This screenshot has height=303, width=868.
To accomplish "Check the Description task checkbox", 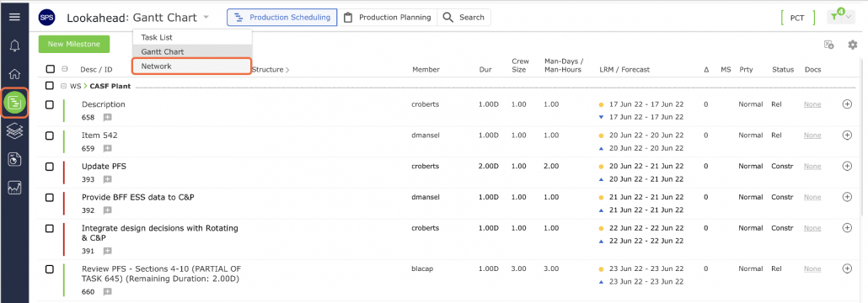I will click(50, 104).
